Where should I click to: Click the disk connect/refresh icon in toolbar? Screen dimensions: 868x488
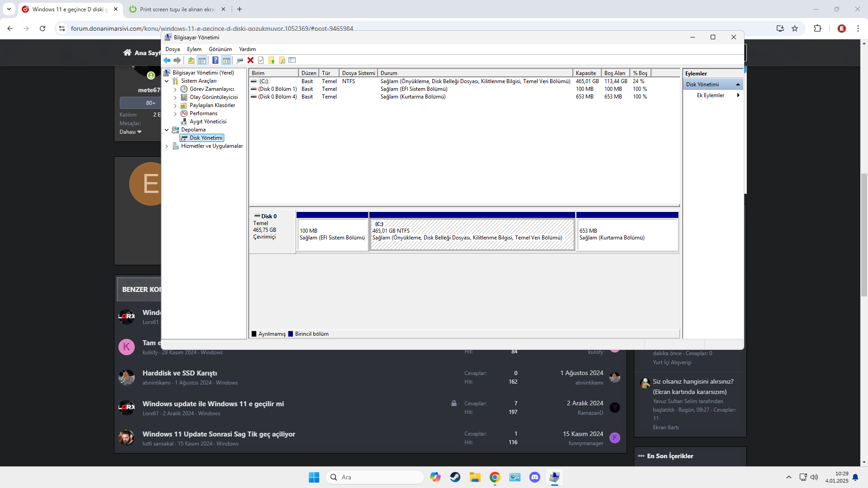[240, 60]
